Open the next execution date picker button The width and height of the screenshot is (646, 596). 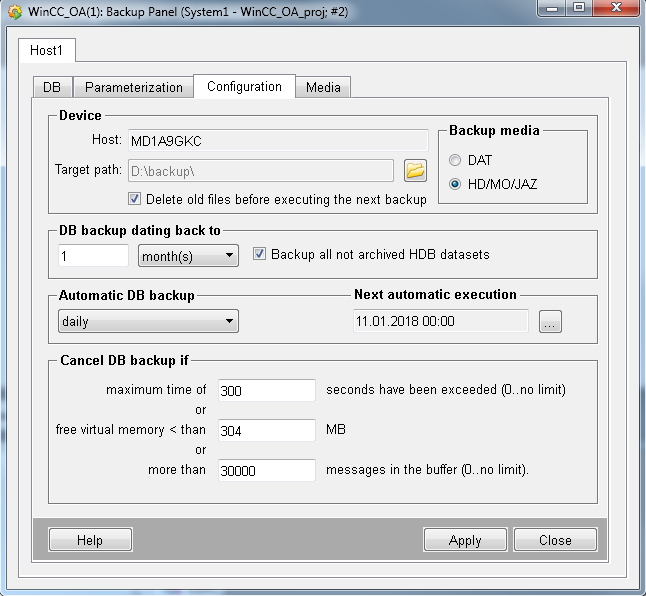click(x=550, y=321)
